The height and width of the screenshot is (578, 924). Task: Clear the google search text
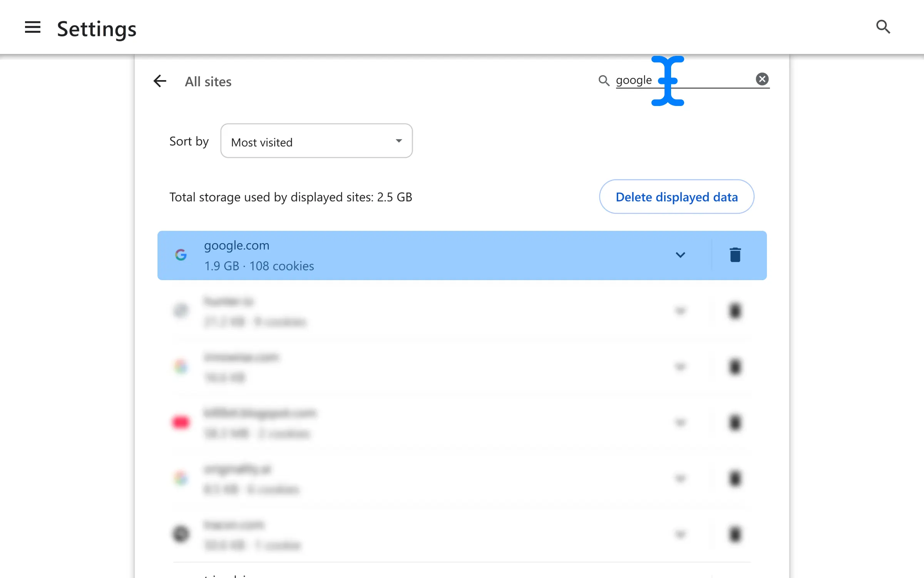(762, 79)
